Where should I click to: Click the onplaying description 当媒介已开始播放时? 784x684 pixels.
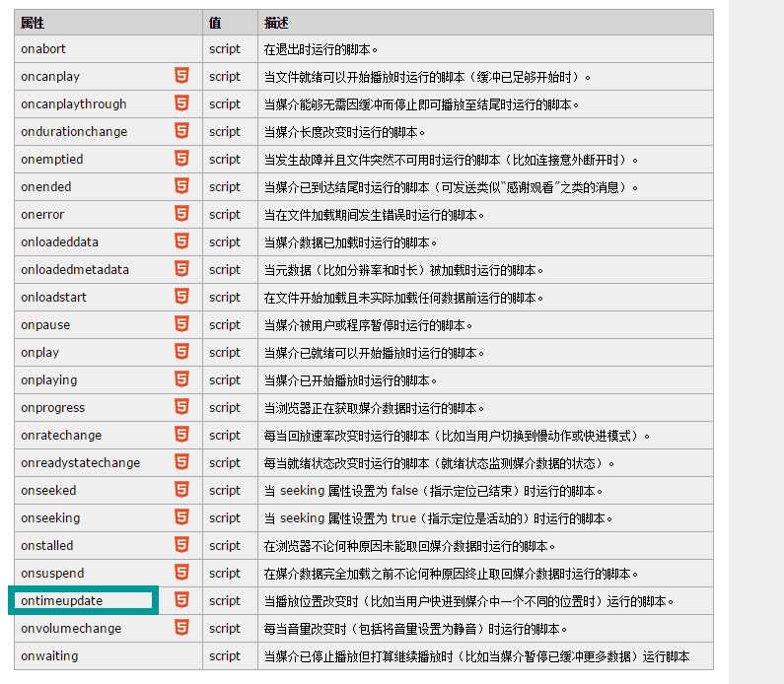pos(350,380)
